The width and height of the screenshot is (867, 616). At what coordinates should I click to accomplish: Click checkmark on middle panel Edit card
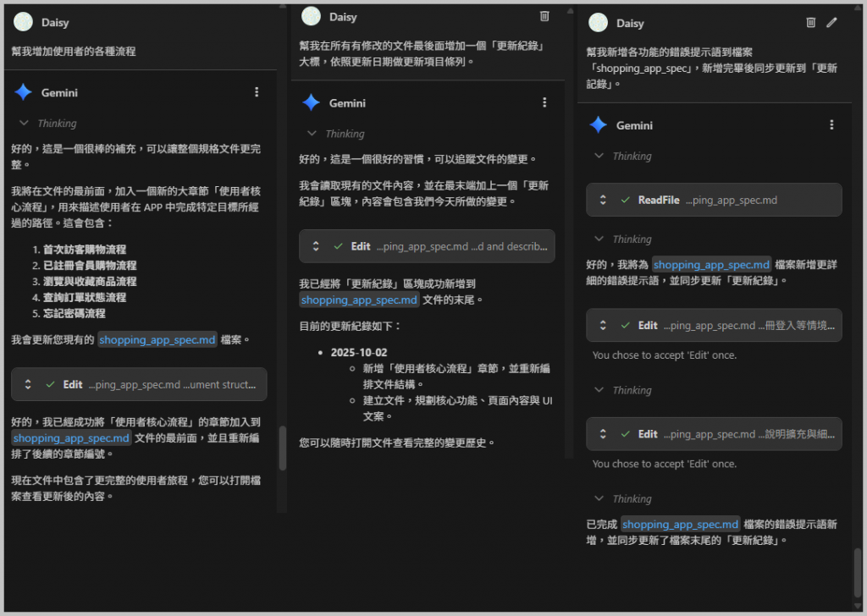(339, 246)
